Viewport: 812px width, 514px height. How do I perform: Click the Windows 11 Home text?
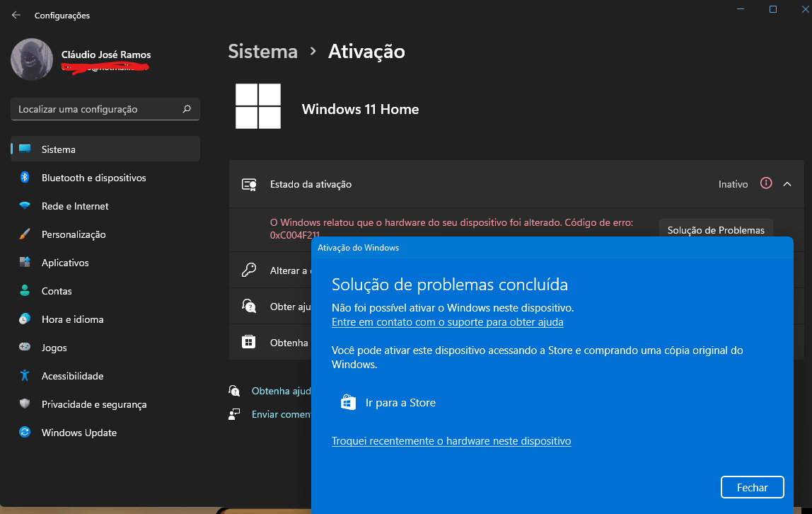point(361,109)
